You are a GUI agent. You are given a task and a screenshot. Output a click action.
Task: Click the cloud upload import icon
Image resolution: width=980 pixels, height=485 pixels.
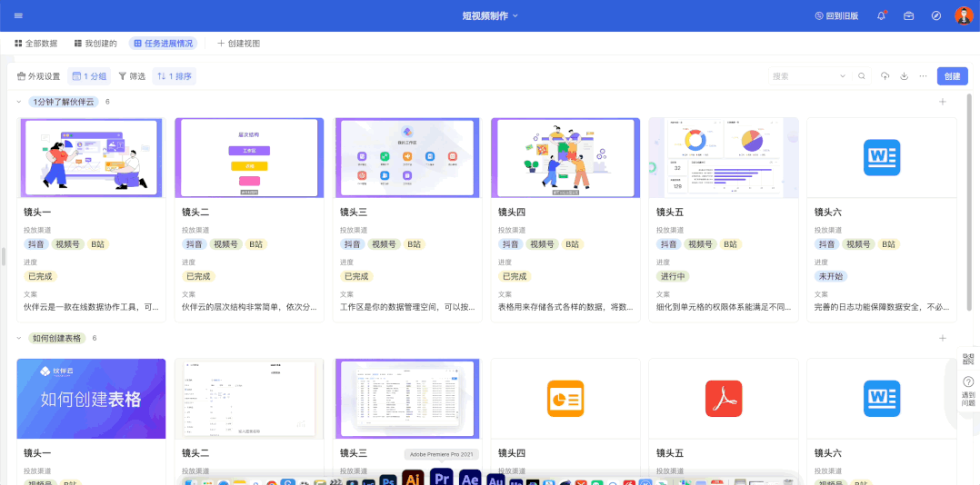[885, 76]
